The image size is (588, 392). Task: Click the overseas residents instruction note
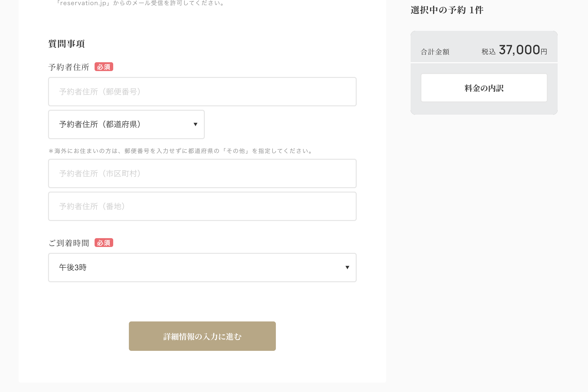(180, 151)
